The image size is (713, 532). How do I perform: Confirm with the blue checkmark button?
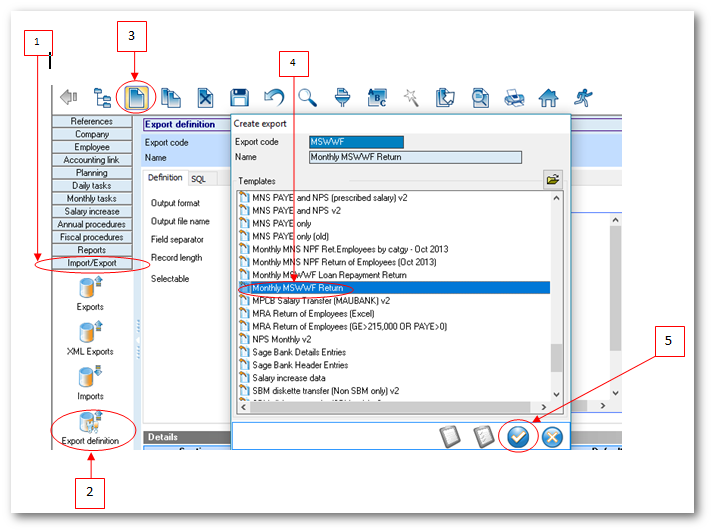click(517, 437)
